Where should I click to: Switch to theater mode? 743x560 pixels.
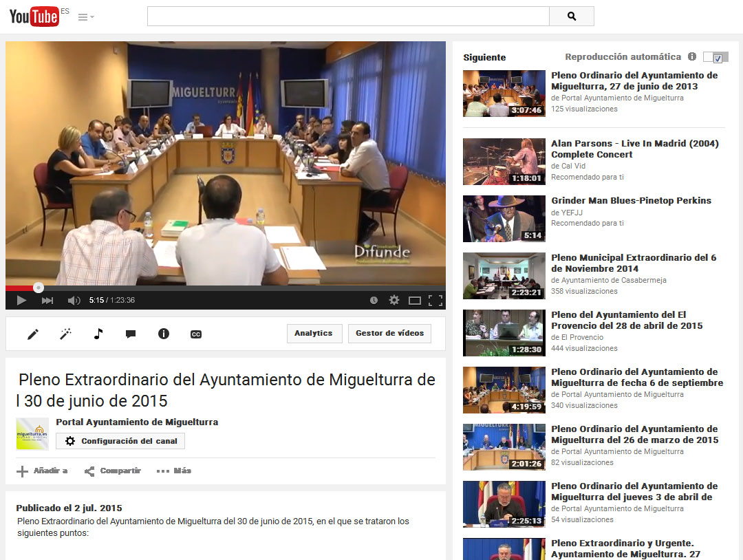click(415, 301)
